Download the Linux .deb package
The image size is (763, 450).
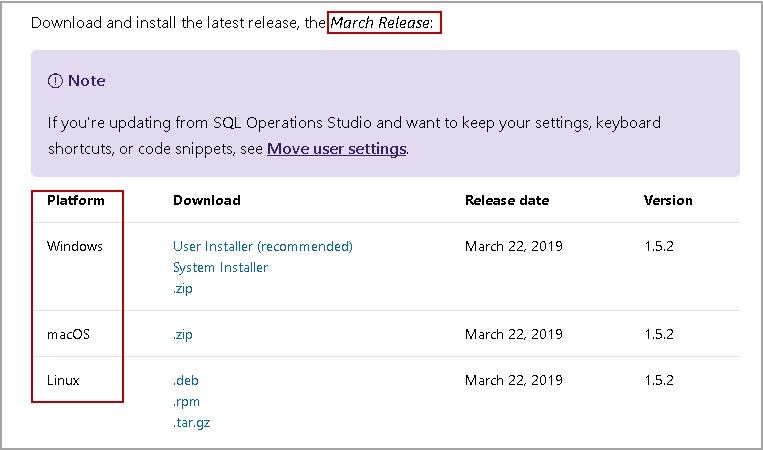tap(186, 380)
